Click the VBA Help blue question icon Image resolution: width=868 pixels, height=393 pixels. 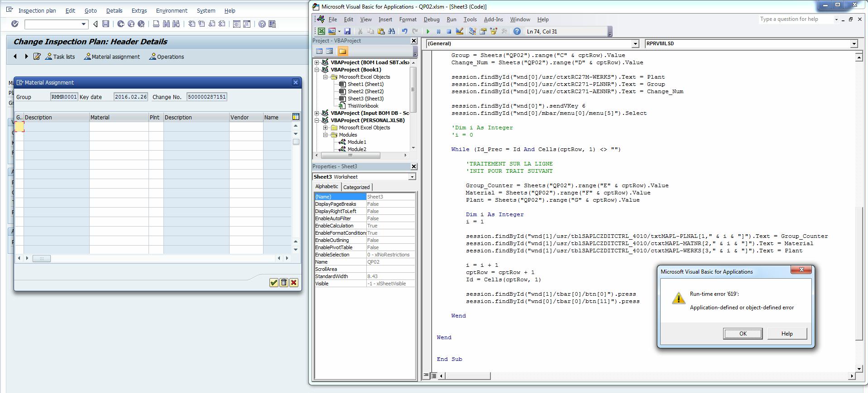click(x=517, y=31)
